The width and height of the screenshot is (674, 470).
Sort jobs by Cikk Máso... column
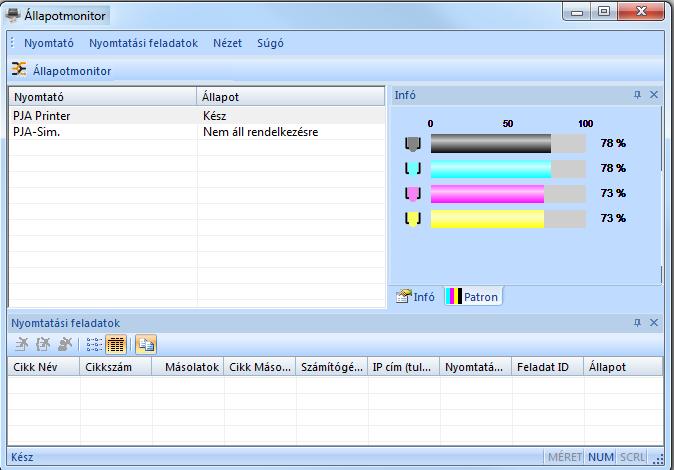click(x=260, y=367)
